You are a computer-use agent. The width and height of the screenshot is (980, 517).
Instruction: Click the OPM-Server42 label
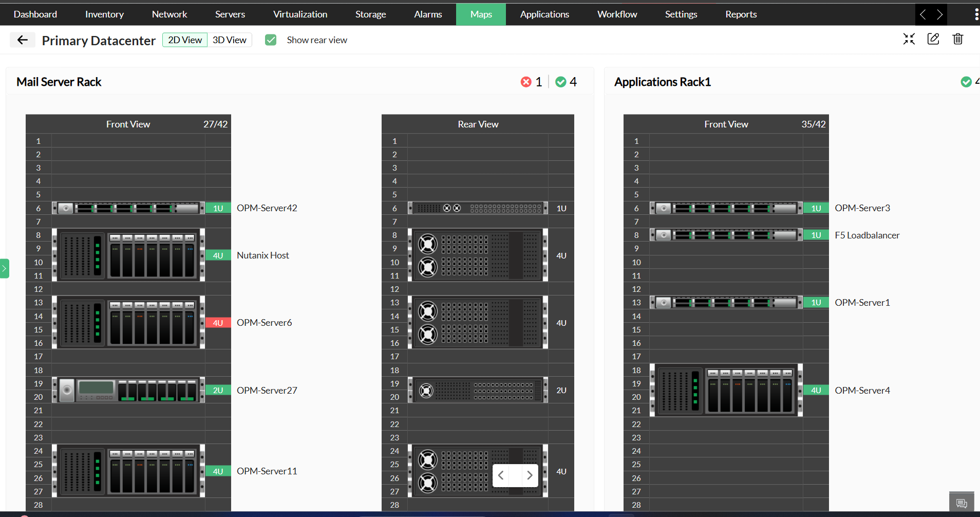pos(267,208)
